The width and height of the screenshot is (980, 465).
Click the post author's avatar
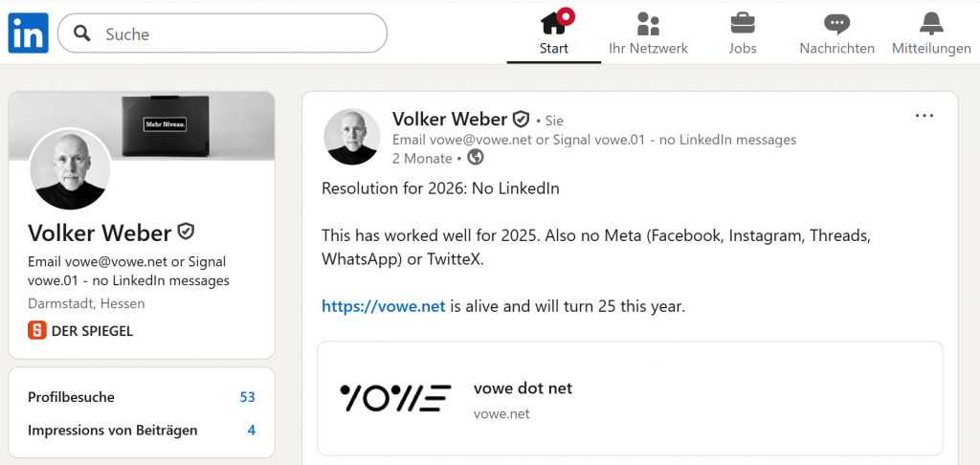click(353, 137)
